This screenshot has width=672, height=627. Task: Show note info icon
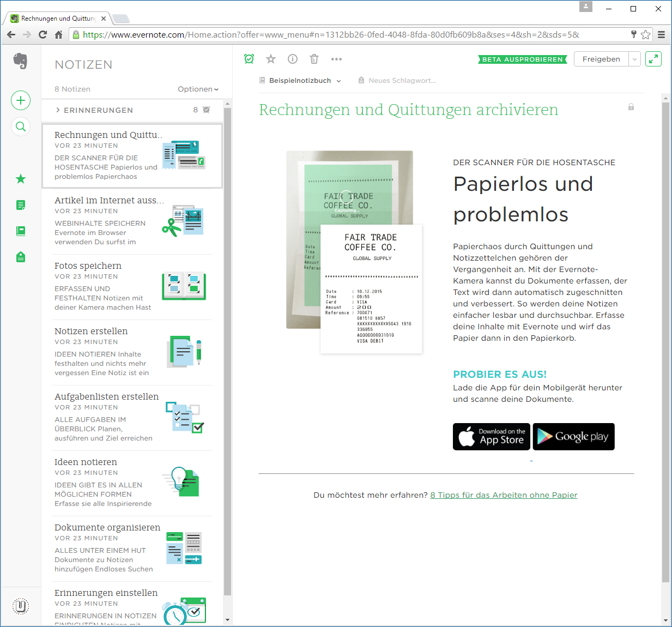293,59
